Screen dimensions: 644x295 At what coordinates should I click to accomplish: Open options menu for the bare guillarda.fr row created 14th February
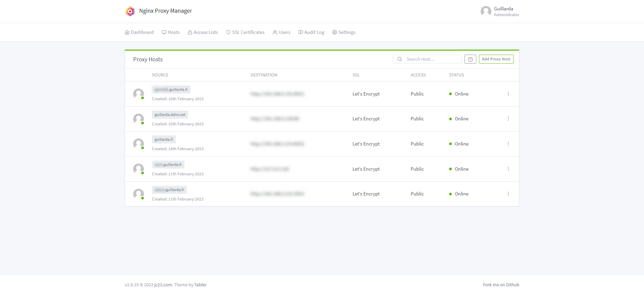tap(508, 144)
